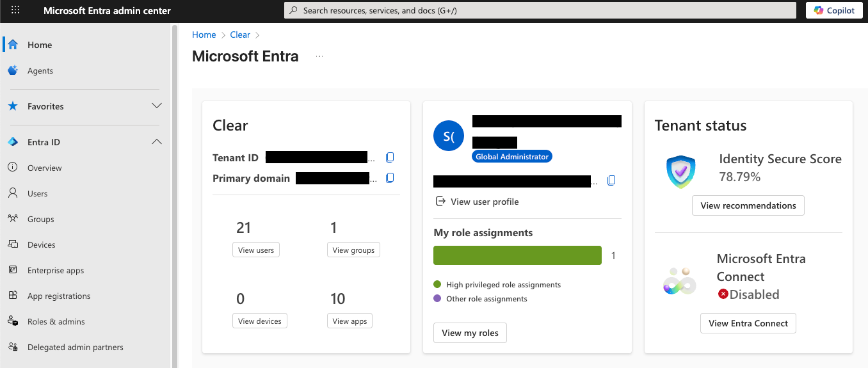Copy the Primary domain value
Screen dimensions: 868x368
[x=390, y=178]
